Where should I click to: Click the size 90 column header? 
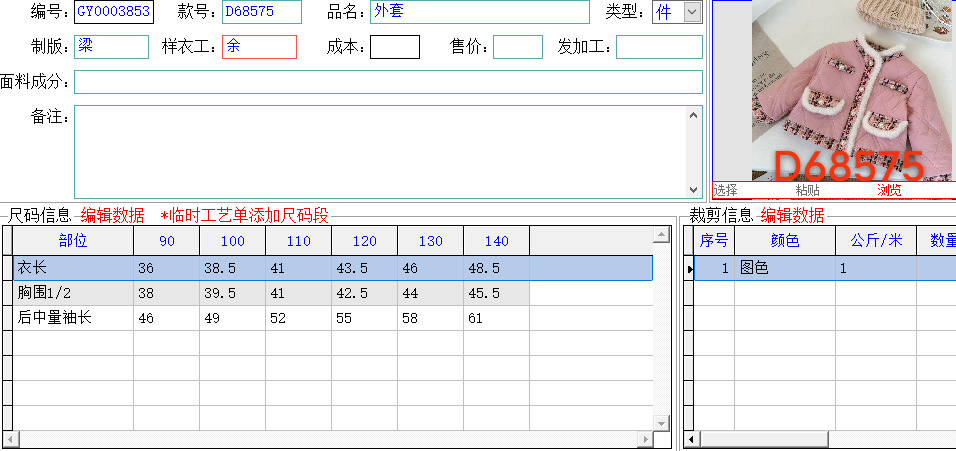pos(166,241)
